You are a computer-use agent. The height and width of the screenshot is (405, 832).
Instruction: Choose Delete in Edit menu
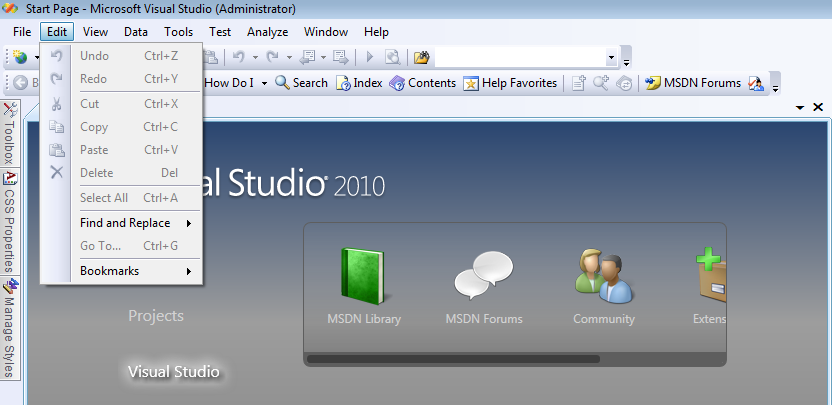(122, 173)
